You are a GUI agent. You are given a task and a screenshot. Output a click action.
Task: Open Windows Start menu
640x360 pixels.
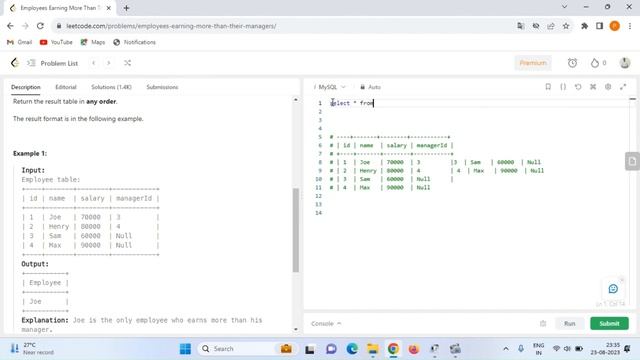185,349
